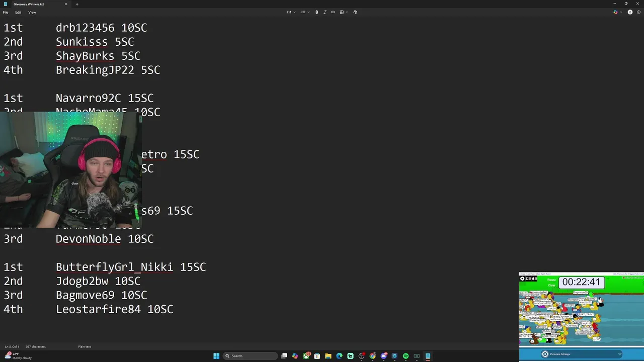The width and height of the screenshot is (644, 362).
Task: Click the line Bagmove69 10SC
Action: [101, 295]
